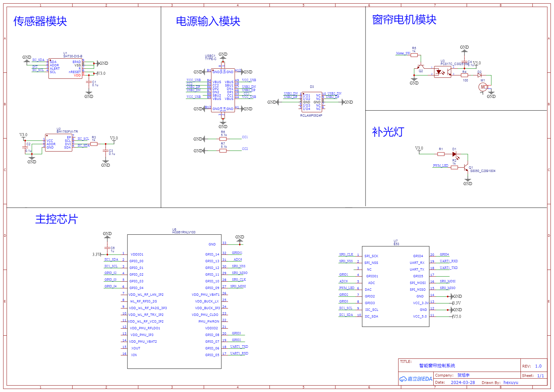Select the U7 E53 connector body
The height and width of the screenshot is (392, 554).
click(x=396, y=286)
